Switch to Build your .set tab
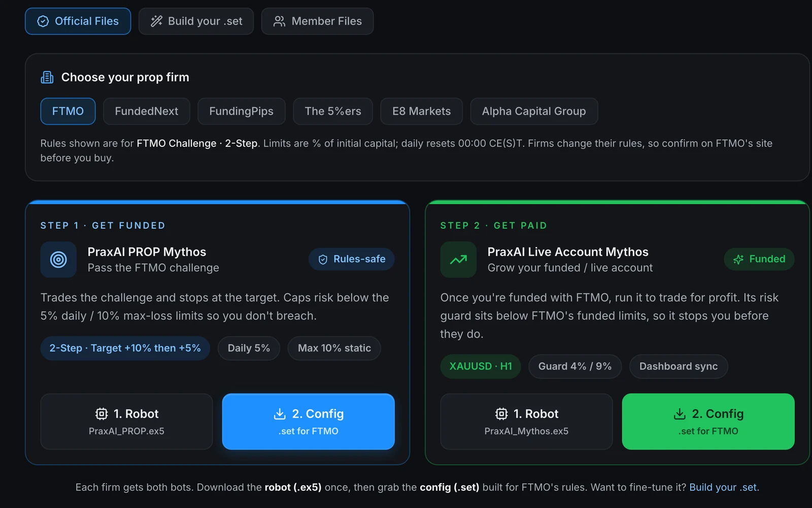Image resolution: width=812 pixels, height=508 pixels. [x=196, y=21]
